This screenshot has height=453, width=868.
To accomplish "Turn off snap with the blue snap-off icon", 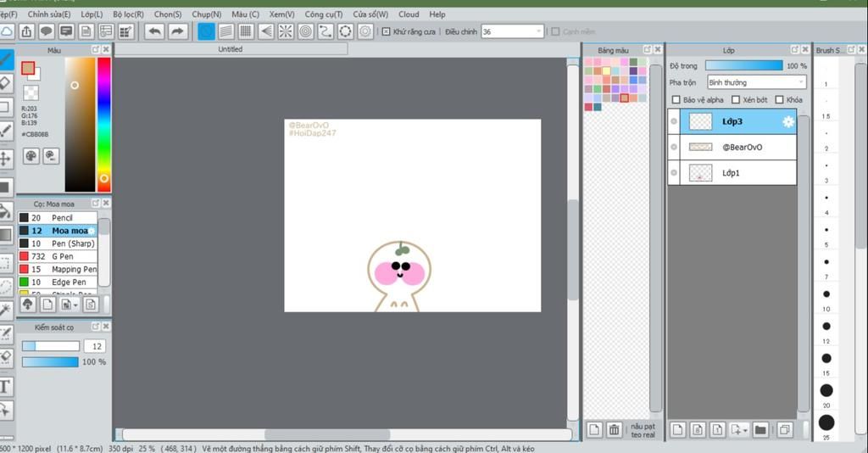I will click(x=206, y=31).
